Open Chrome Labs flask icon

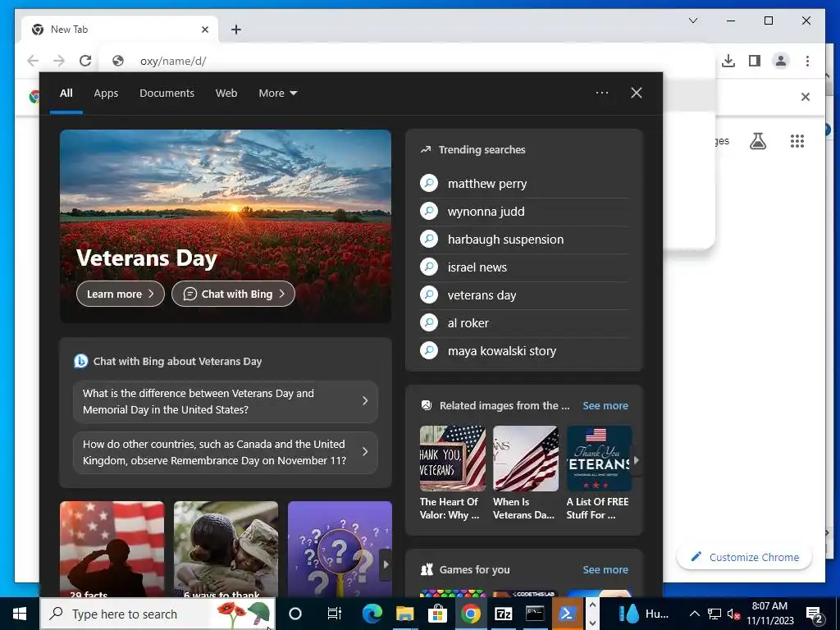point(757,141)
